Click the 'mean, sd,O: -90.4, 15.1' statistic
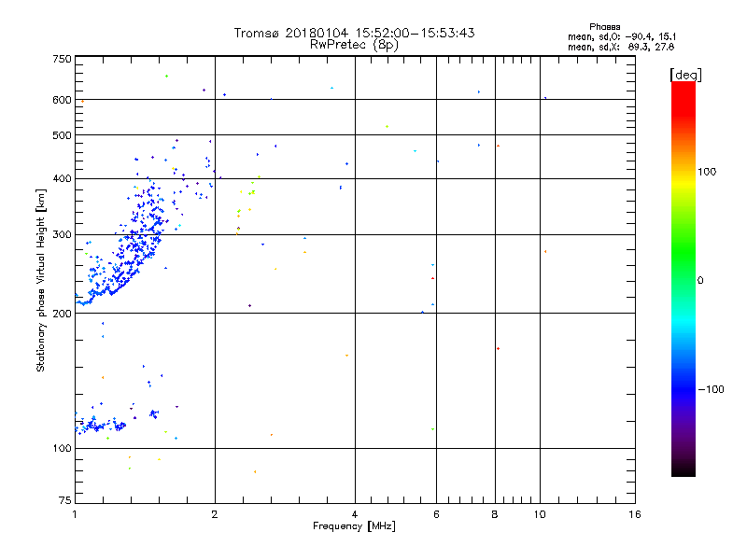747x560 pixels. 622,36
